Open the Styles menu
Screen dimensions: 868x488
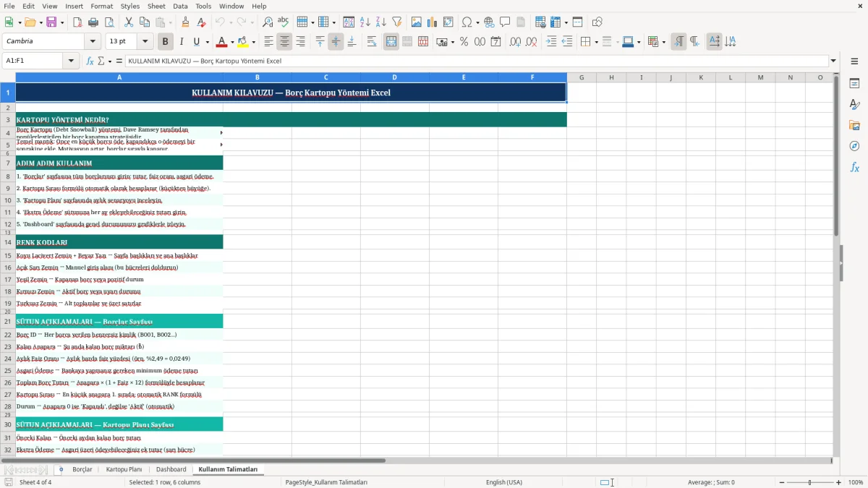[130, 6]
